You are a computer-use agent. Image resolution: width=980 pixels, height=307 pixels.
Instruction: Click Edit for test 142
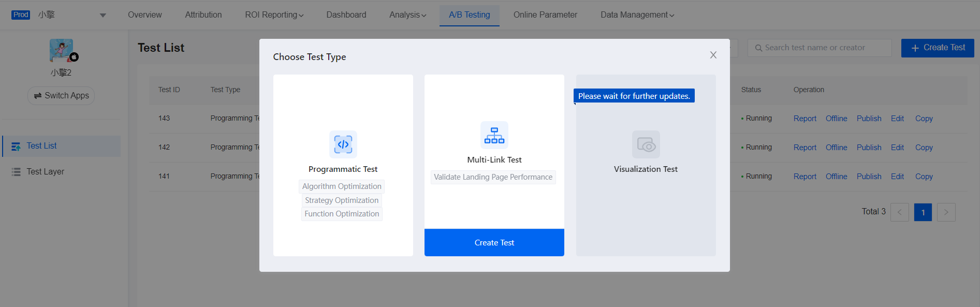pyautogui.click(x=897, y=148)
